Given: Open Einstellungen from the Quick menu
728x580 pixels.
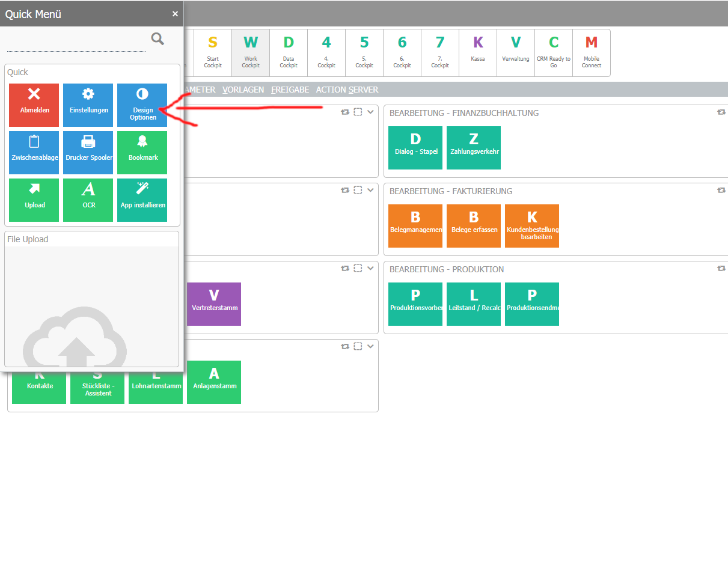Looking at the screenshot, I should (x=88, y=105).
